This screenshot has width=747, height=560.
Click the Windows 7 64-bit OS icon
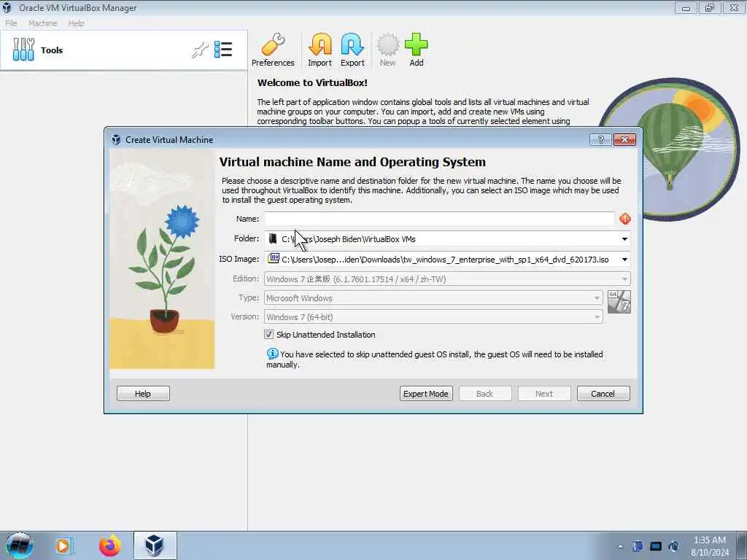[x=619, y=302]
